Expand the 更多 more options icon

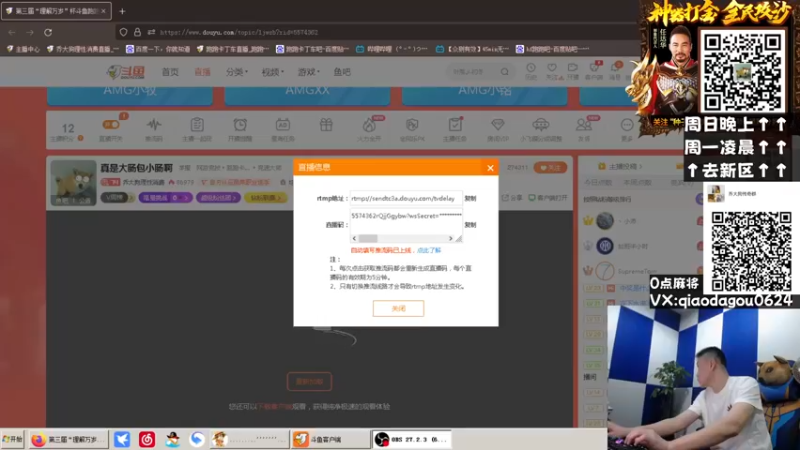tap(627, 125)
